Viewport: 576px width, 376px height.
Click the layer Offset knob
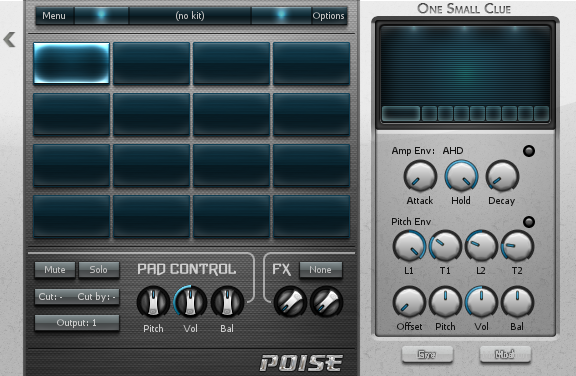tap(409, 303)
